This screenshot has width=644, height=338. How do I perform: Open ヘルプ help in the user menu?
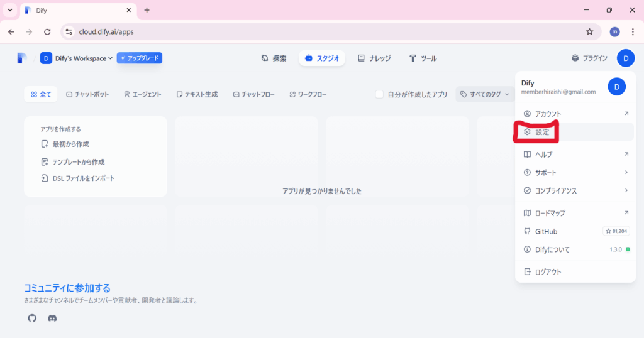[575, 154]
